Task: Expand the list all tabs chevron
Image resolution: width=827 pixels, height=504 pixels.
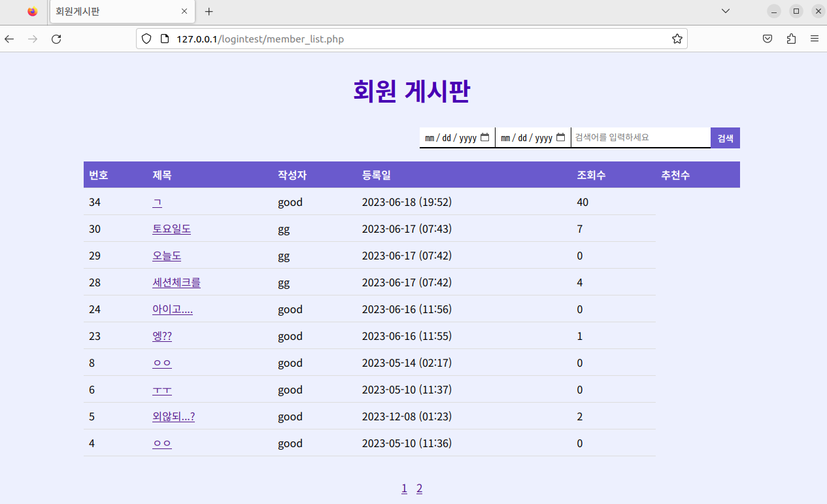Action: tap(726, 11)
